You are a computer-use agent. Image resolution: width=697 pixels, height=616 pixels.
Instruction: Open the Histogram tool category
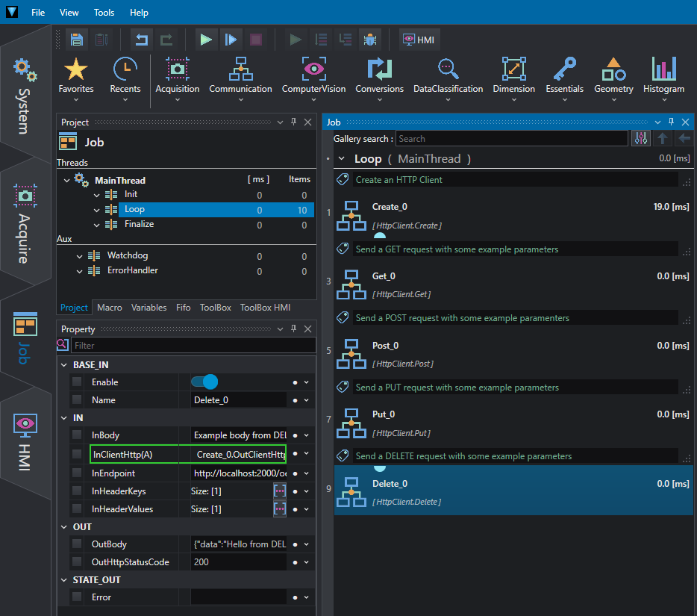click(x=663, y=79)
